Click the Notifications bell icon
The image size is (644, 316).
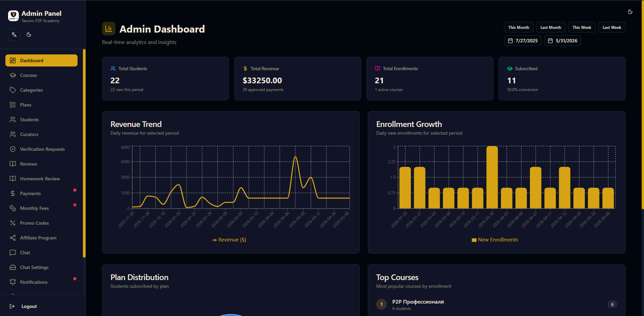13,282
